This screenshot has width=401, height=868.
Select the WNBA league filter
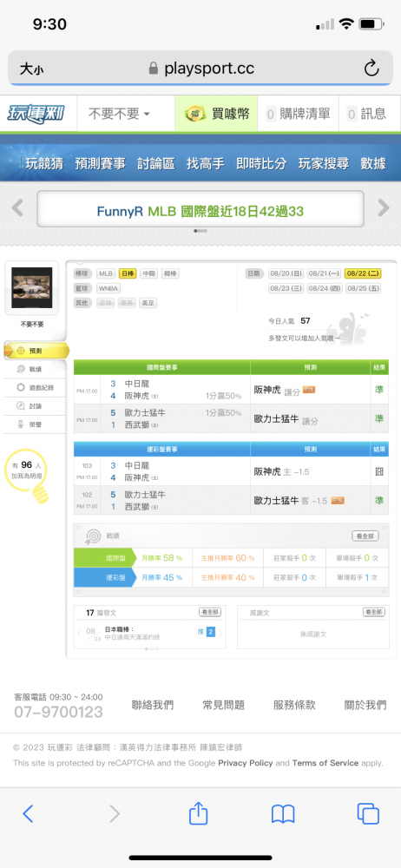108,288
